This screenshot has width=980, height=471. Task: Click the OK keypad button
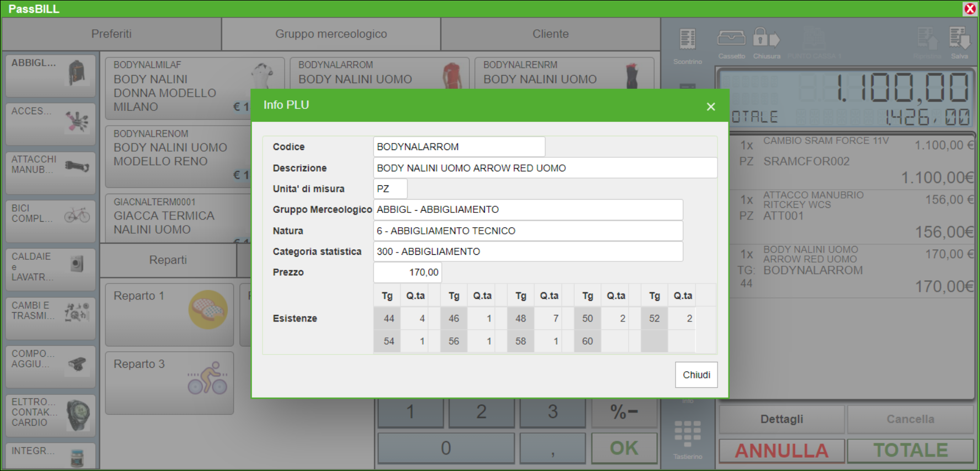click(624, 448)
